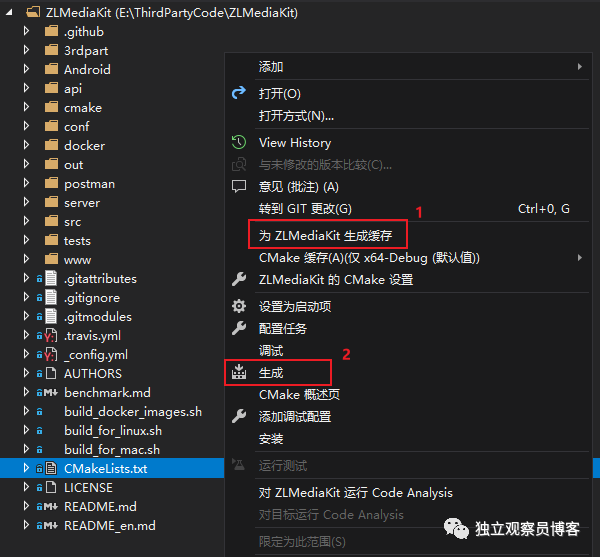Click the CMakeLists.txt file icon
This screenshot has height=557, width=600.
coord(51,468)
